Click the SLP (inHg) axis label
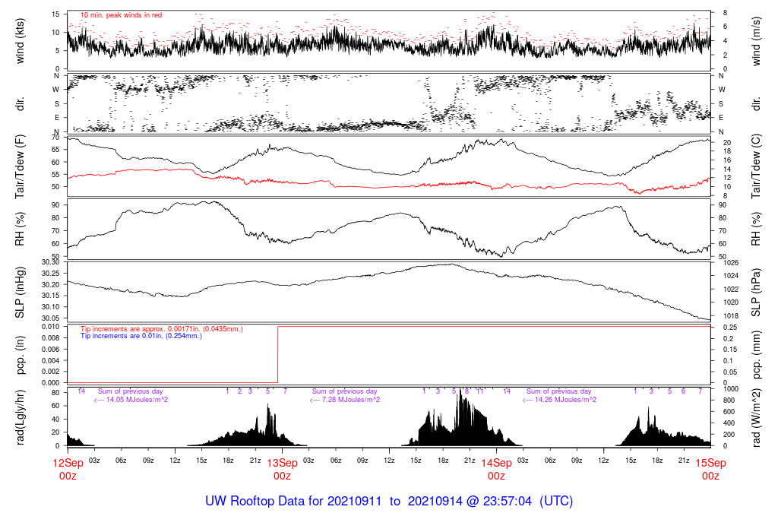This screenshot has width=778, height=532. coord(21,293)
